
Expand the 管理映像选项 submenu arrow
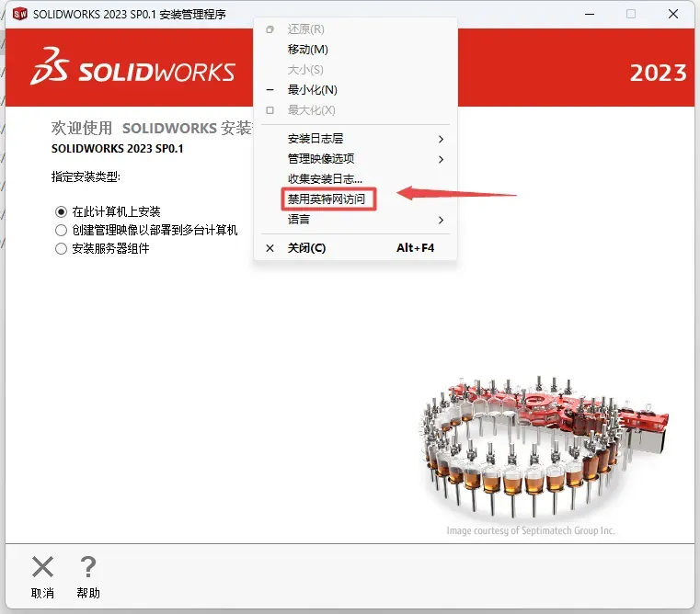(441, 159)
